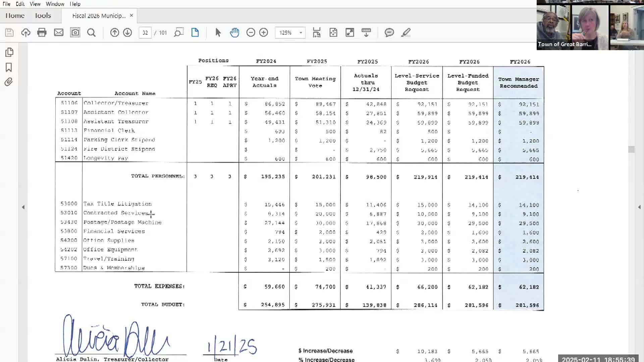Click account number 53000
The width and height of the screenshot is (644, 362).
[x=69, y=204]
